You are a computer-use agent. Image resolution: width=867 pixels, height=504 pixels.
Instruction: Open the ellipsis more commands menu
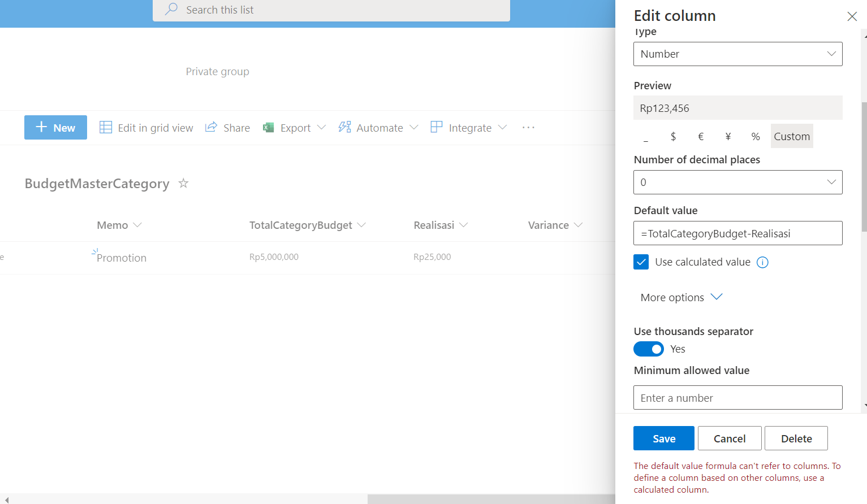pos(528,127)
